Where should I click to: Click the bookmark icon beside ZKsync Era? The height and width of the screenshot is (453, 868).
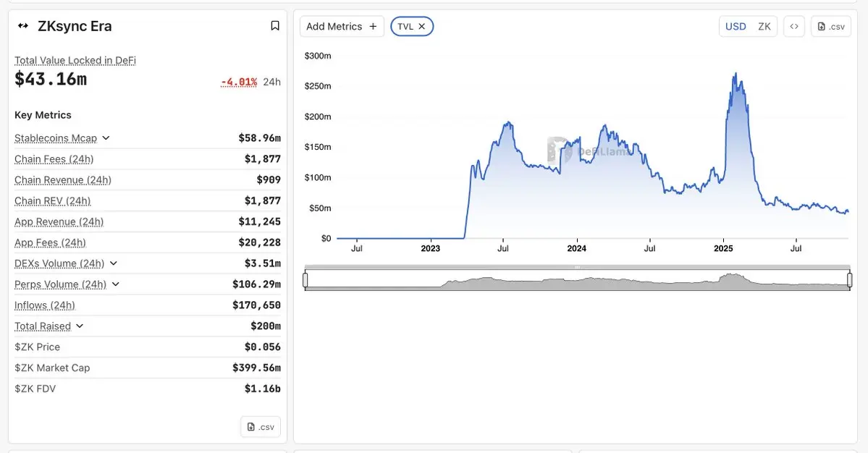click(275, 26)
